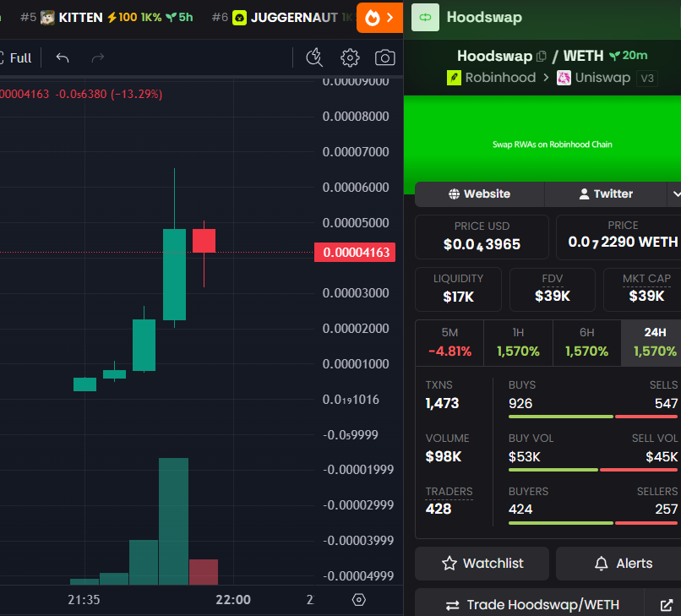Image resolution: width=681 pixels, height=616 pixels.
Task: Click the FDV $39K box
Action: 553,289
